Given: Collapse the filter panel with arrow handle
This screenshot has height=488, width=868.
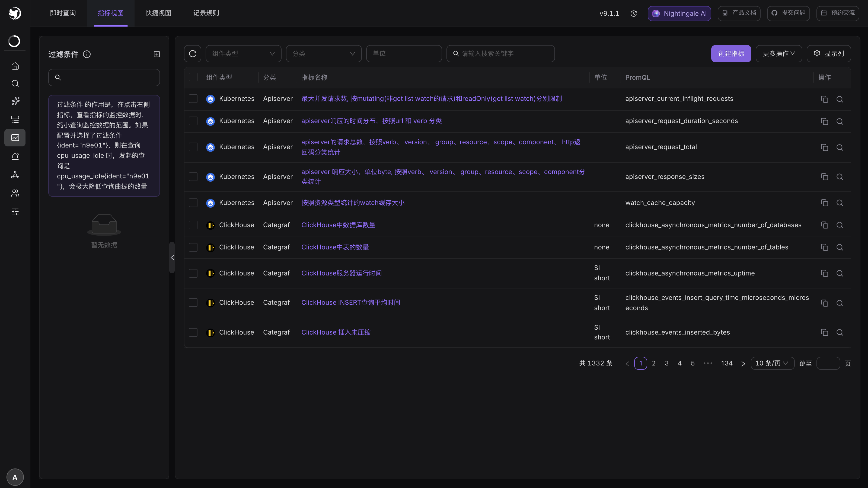Looking at the screenshot, I should [x=172, y=258].
